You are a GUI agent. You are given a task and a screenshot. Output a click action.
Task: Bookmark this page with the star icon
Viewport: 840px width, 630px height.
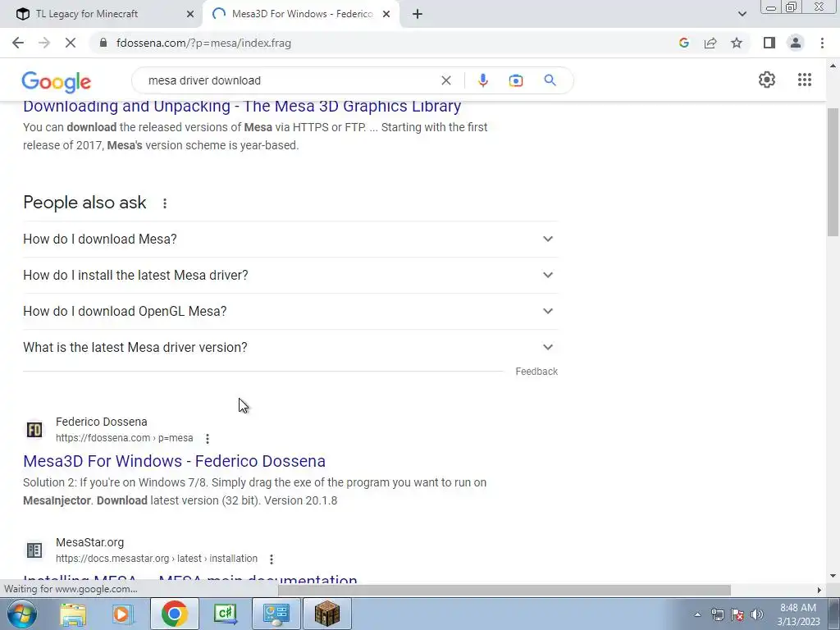[x=737, y=43]
